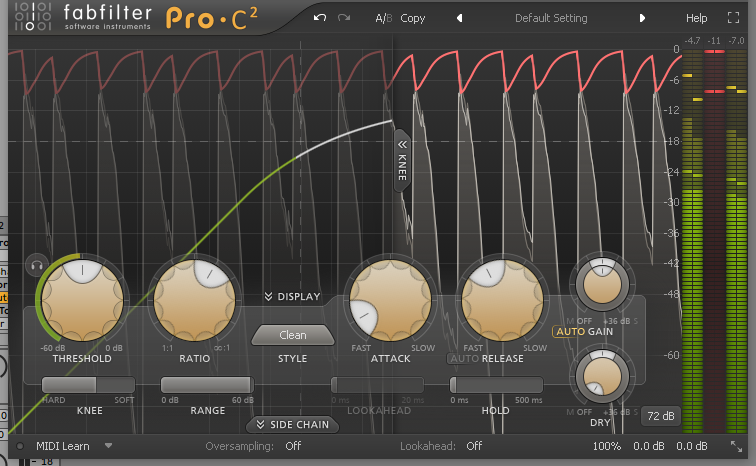Toggle the Auto Gain button
The height and width of the screenshot is (466, 756).
point(584,332)
